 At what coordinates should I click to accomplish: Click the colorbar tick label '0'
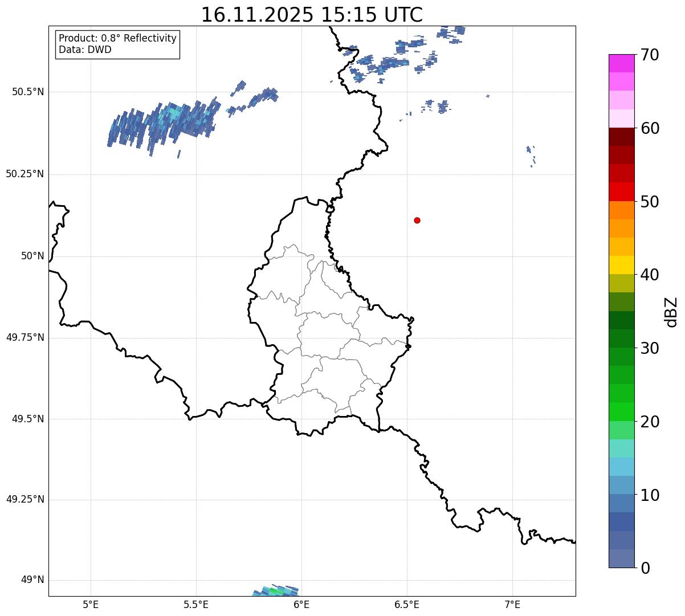coord(645,568)
